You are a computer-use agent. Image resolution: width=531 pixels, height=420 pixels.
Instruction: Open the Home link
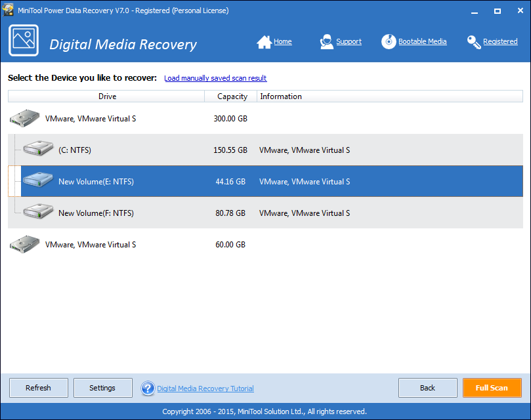(283, 41)
